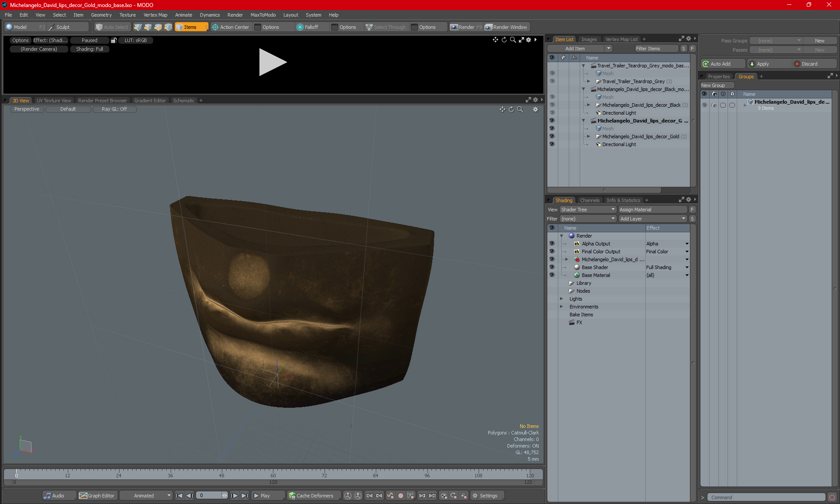840x504 pixels.
Task: Open the Animated keying mode dropdown
Action: click(147, 496)
